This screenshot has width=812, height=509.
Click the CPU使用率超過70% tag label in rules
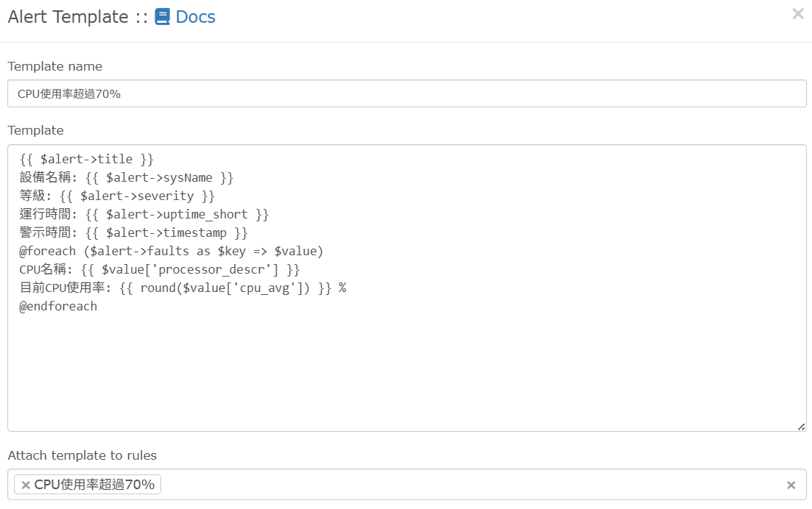(94, 485)
